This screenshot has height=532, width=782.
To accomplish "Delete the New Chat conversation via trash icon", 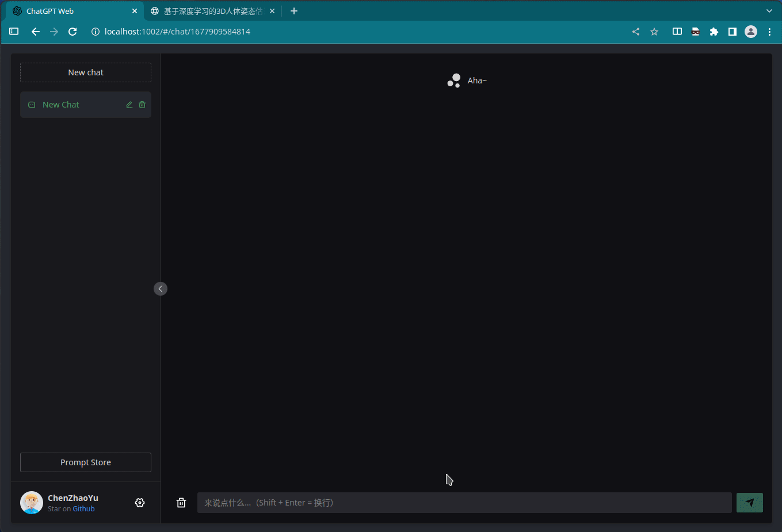I will 142,105.
